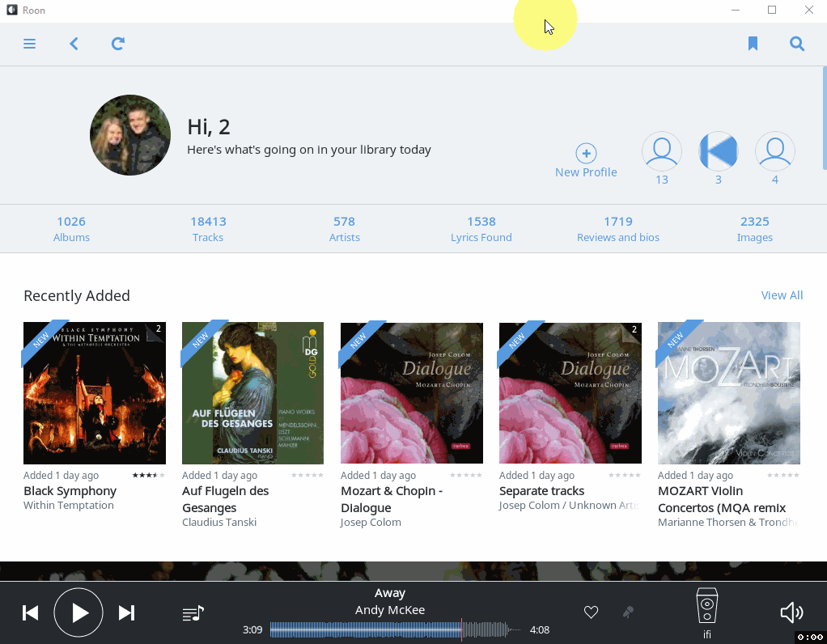Viewport: 827px width, 644px height.
Task: Skip to the previous track
Action: [x=31, y=613]
